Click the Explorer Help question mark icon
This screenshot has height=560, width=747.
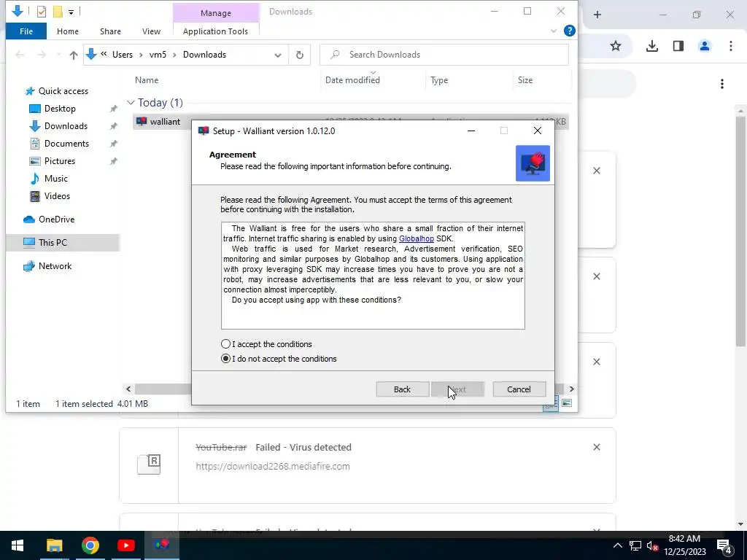(569, 31)
